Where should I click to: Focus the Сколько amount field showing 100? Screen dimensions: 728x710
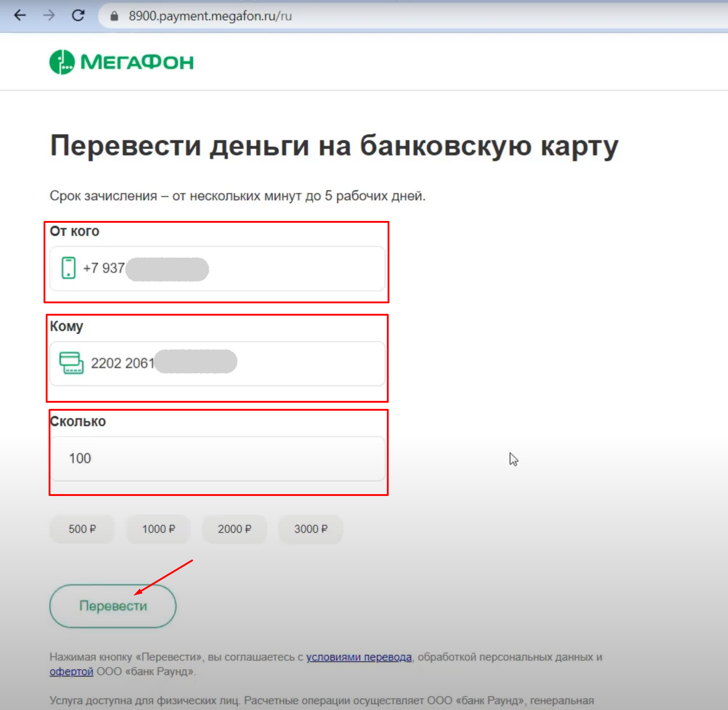pos(217,458)
